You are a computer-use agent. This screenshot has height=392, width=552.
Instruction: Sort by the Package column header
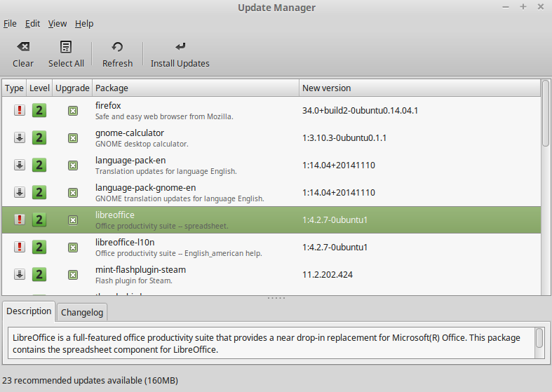tap(196, 88)
